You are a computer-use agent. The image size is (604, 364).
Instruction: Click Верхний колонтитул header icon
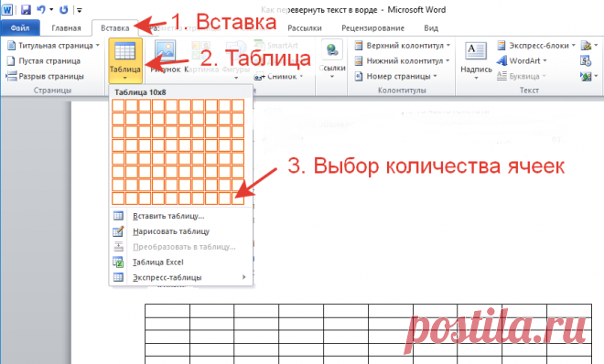click(359, 46)
